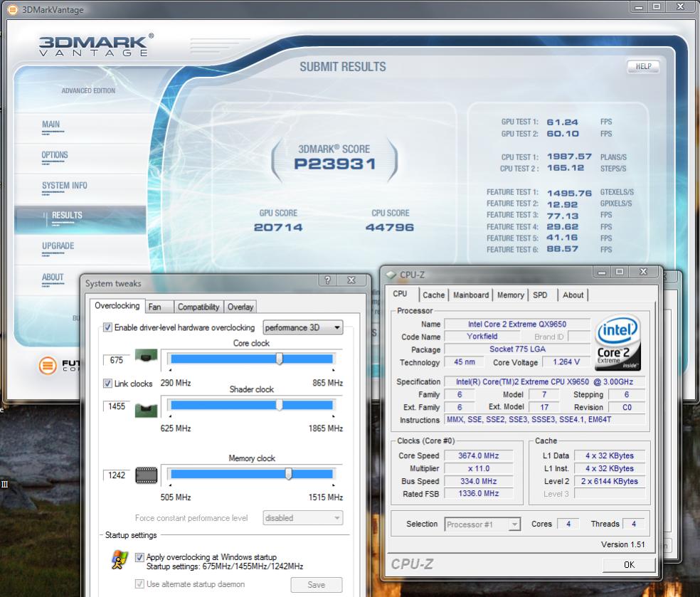The image size is (700, 597).
Task: Select the CPU tab in CPU-Z
Action: [402, 294]
